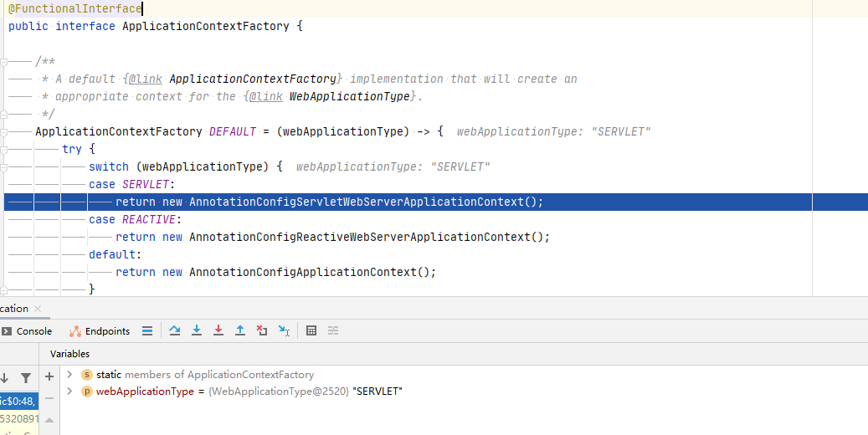Click the minus icon to remove watch
Viewport: 868px width, 435px height.
tap(49, 398)
